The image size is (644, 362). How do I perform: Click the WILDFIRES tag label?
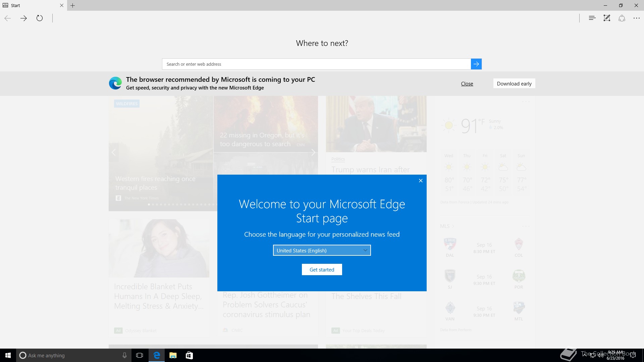click(127, 104)
